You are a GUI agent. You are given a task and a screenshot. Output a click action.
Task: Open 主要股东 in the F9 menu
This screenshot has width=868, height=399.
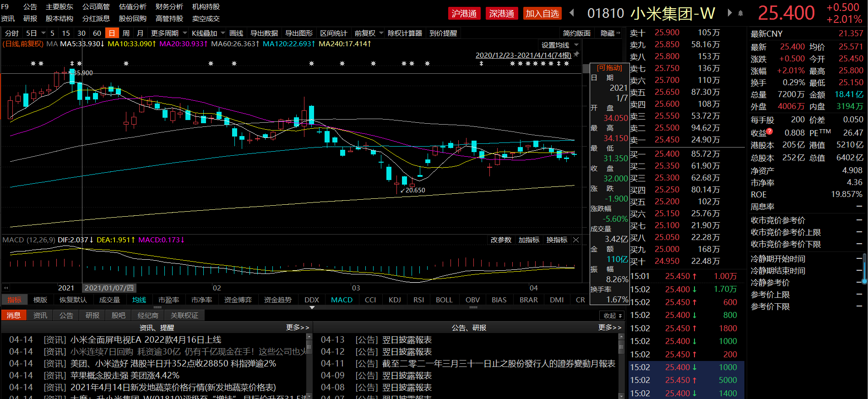tap(60, 7)
